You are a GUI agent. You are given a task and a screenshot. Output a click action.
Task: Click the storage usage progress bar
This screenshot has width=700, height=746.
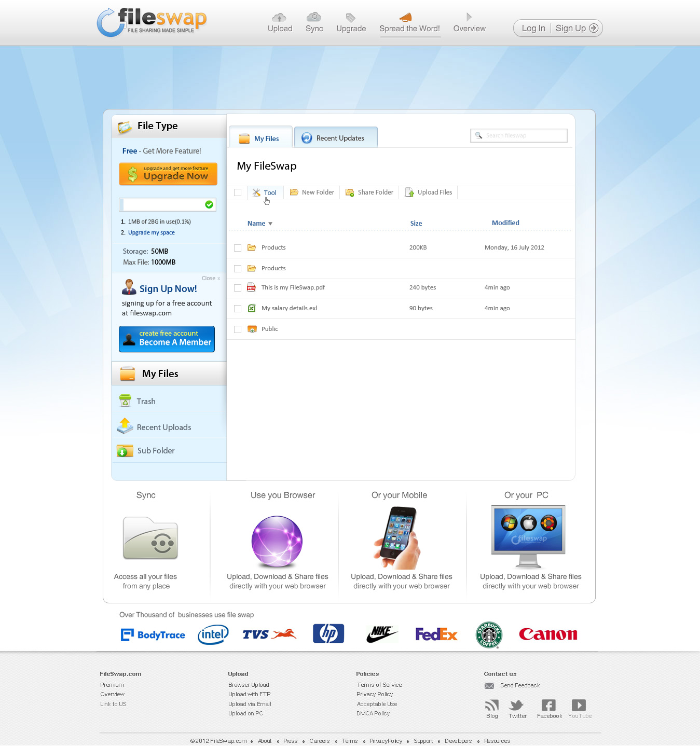click(x=167, y=204)
